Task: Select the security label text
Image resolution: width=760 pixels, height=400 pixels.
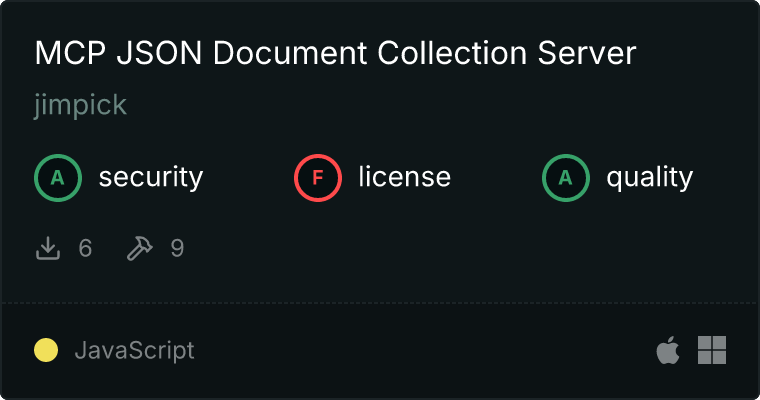Action: [x=151, y=177]
